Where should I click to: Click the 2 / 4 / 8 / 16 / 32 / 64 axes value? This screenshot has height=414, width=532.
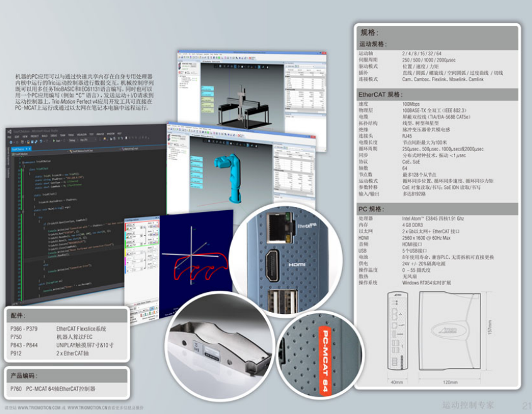click(422, 53)
